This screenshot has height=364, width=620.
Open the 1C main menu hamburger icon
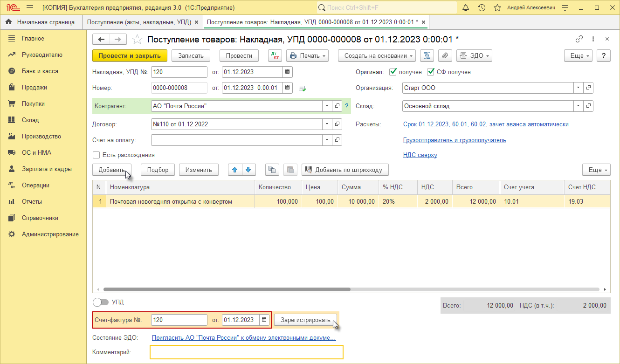[x=30, y=8]
